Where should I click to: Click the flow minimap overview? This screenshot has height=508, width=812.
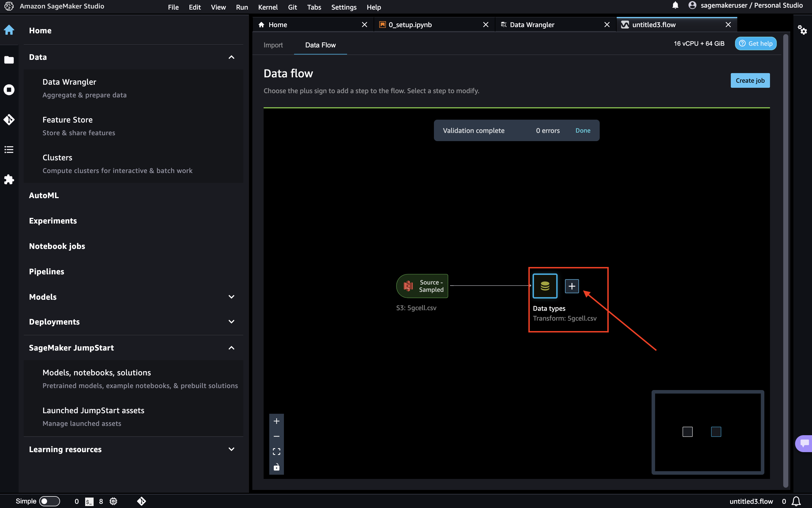pos(708,432)
